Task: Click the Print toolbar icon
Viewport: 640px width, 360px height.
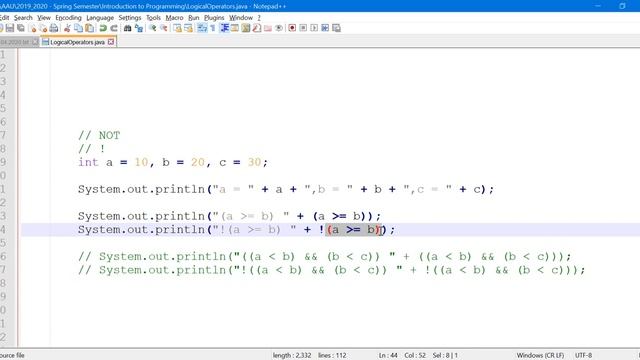Action: (x=54, y=28)
